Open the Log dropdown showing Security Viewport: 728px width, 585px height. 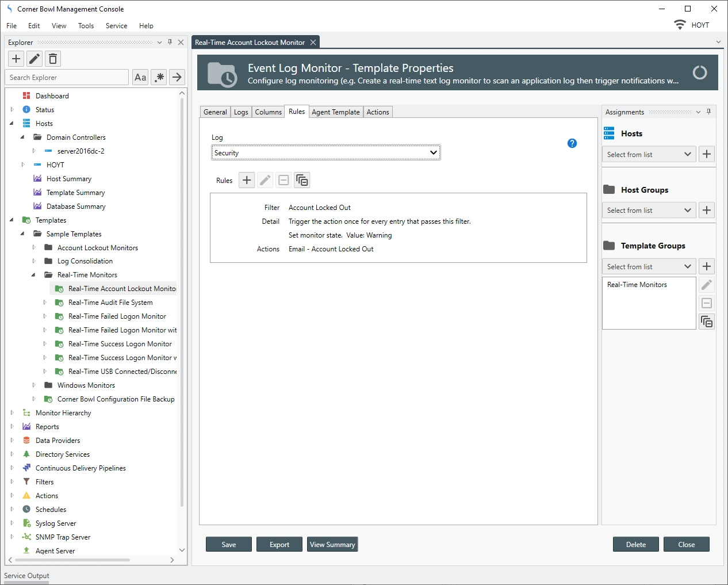coord(325,153)
